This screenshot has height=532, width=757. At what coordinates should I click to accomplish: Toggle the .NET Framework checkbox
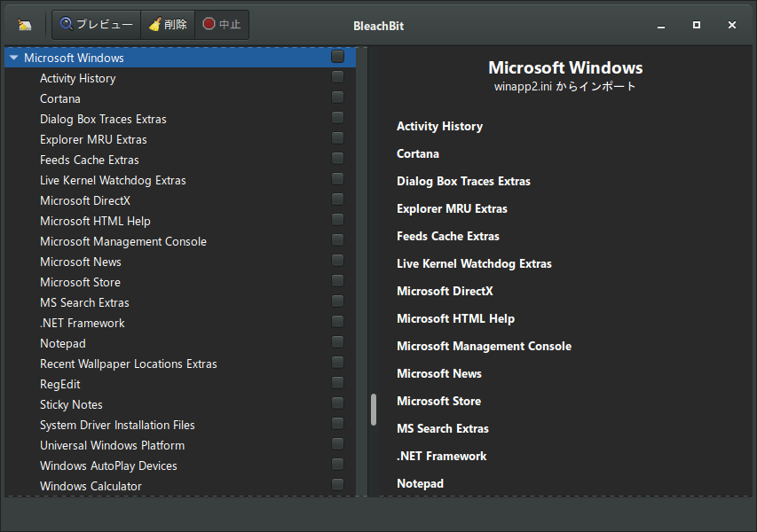337,322
